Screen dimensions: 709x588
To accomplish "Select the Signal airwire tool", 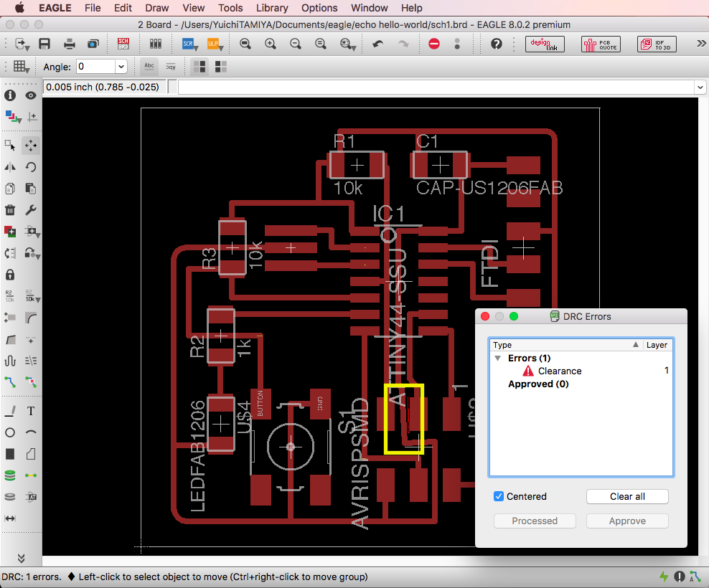I will 31,475.
